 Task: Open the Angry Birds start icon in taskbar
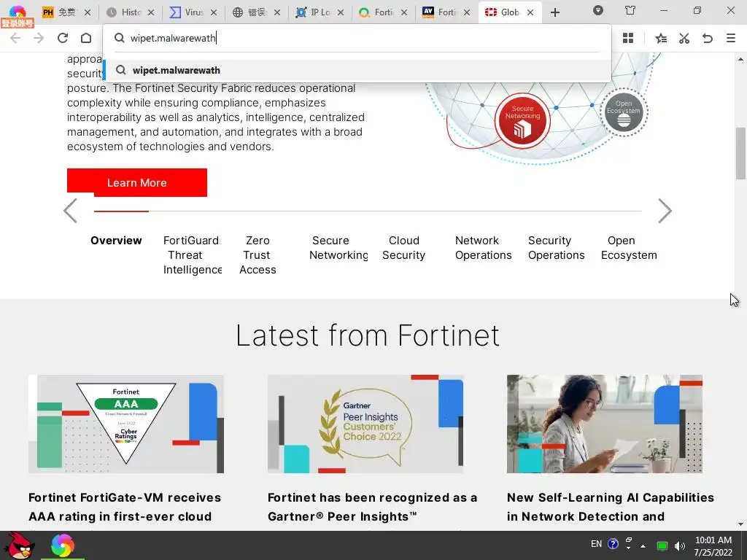click(20, 545)
